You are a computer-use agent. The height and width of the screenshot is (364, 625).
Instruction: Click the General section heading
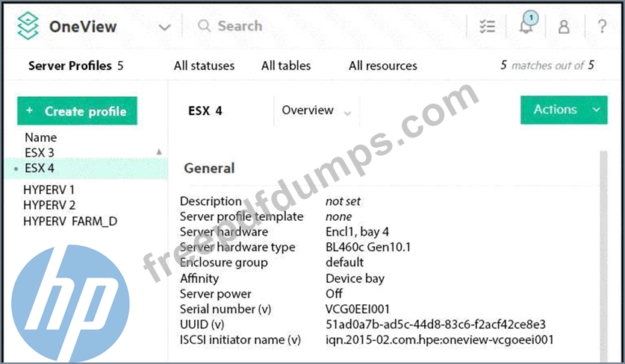click(209, 168)
